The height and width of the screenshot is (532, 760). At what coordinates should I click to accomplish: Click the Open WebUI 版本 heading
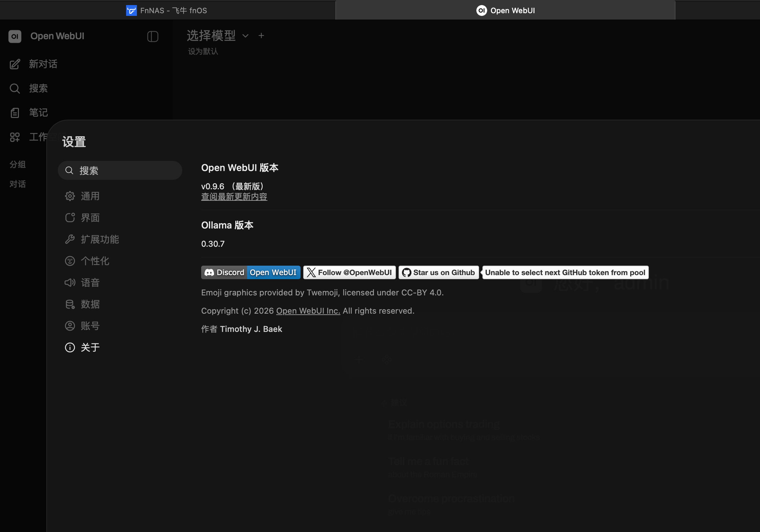click(240, 168)
